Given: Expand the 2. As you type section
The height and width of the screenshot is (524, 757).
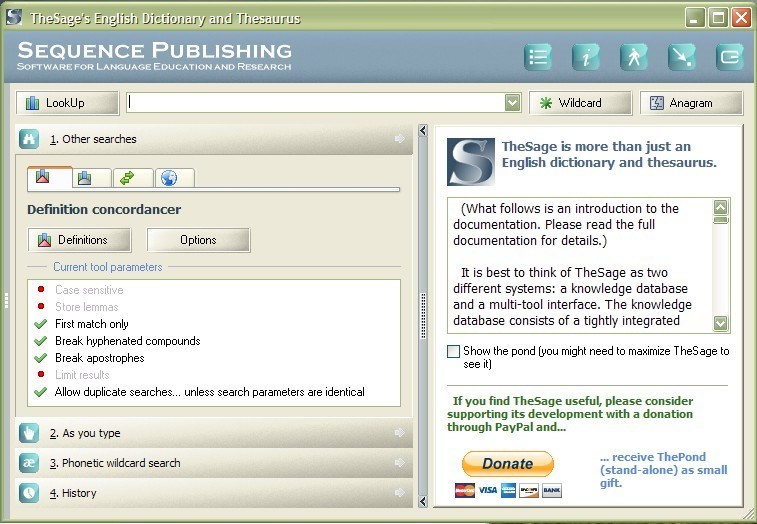Looking at the screenshot, I should pos(214,433).
